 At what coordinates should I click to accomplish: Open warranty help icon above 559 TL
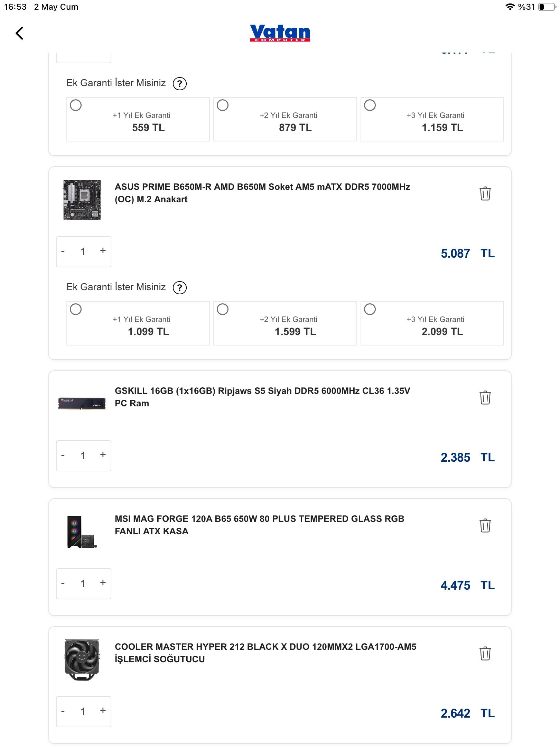pyautogui.click(x=179, y=84)
